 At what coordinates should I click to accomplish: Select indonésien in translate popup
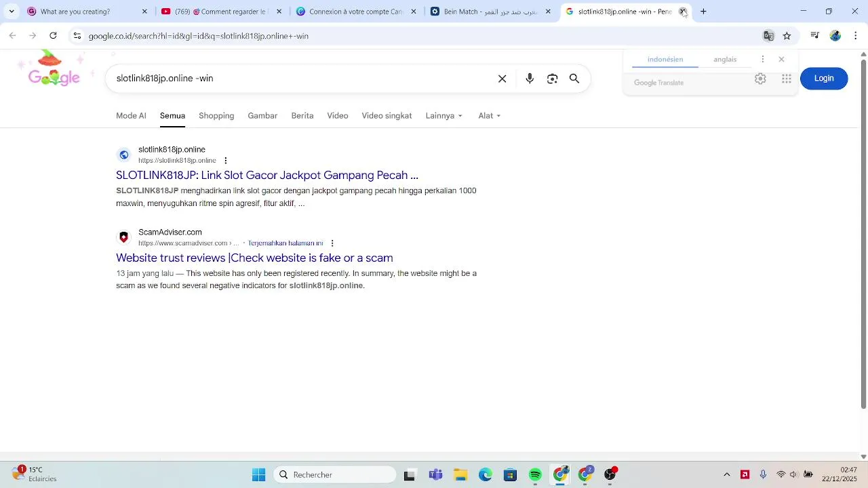[x=665, y=60]
